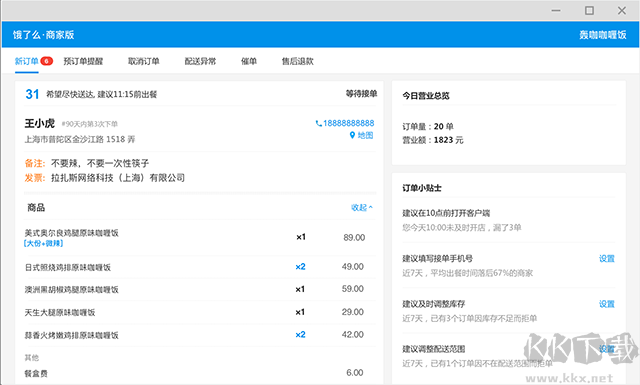
Task: Select item 蒜香火烤嫩鸡排原味咖喱饭
Action: click(71, 335)
